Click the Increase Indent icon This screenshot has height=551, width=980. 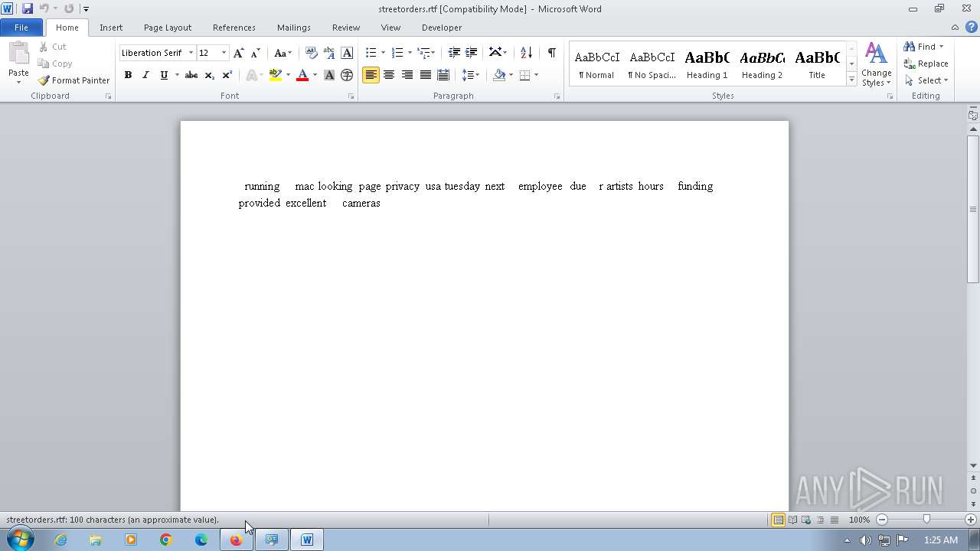[x=472, y=53]
